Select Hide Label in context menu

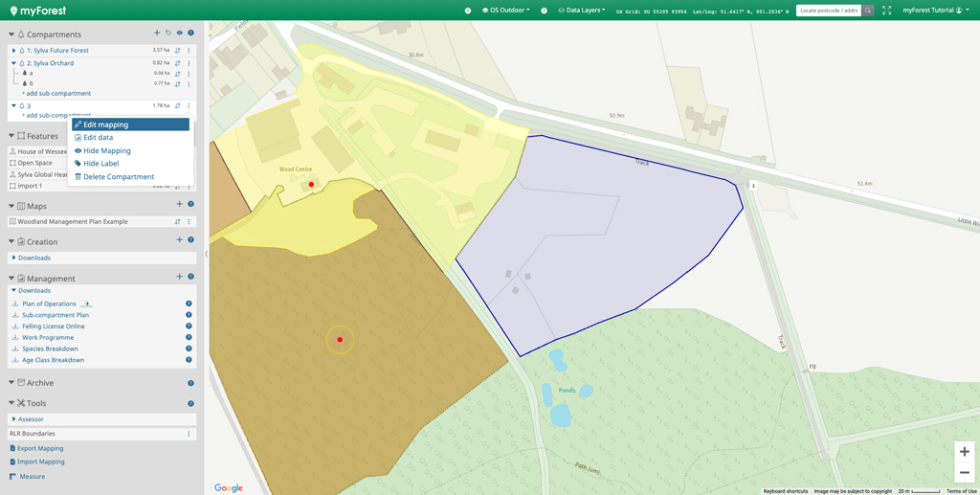[x=100, y=164]
